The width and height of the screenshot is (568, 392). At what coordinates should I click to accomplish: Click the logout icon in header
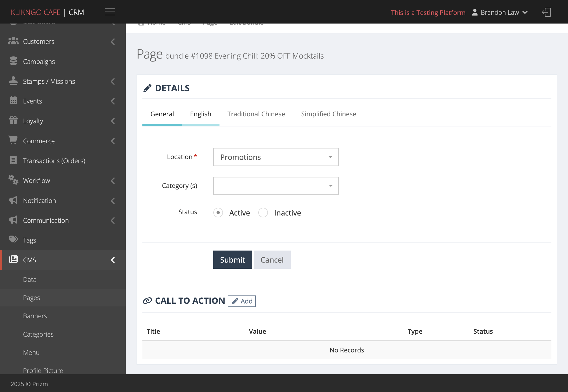(x=546, y=12)
